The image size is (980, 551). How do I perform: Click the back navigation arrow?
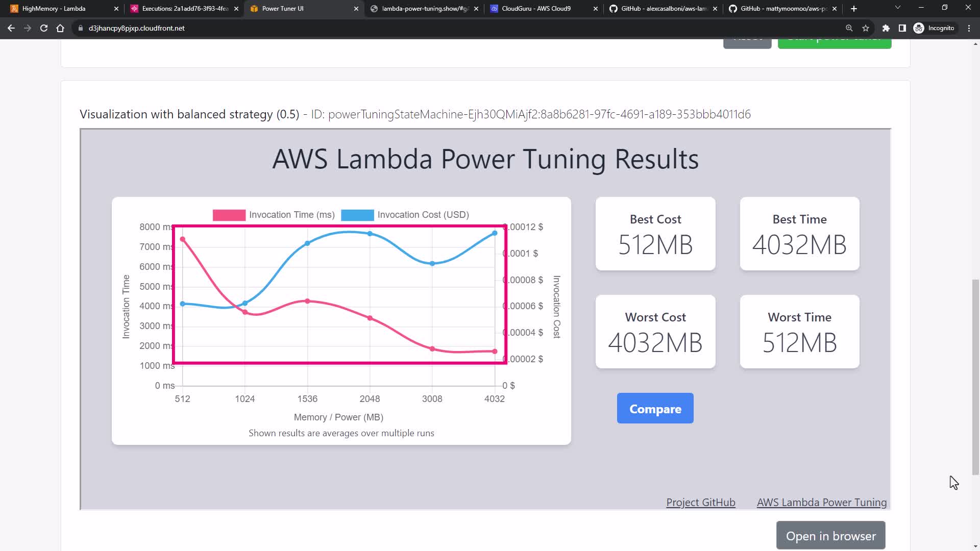point(11,28)
